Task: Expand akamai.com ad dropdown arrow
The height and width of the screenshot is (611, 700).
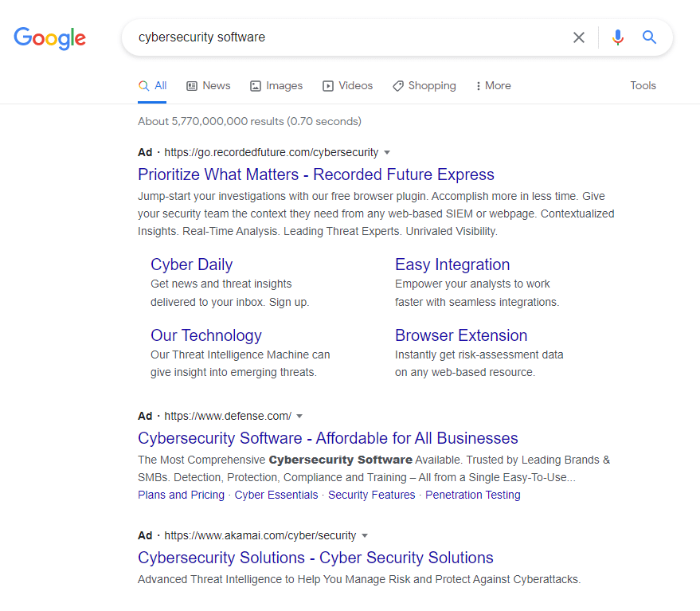Action: pyautogui.click(x=365, y=535)
